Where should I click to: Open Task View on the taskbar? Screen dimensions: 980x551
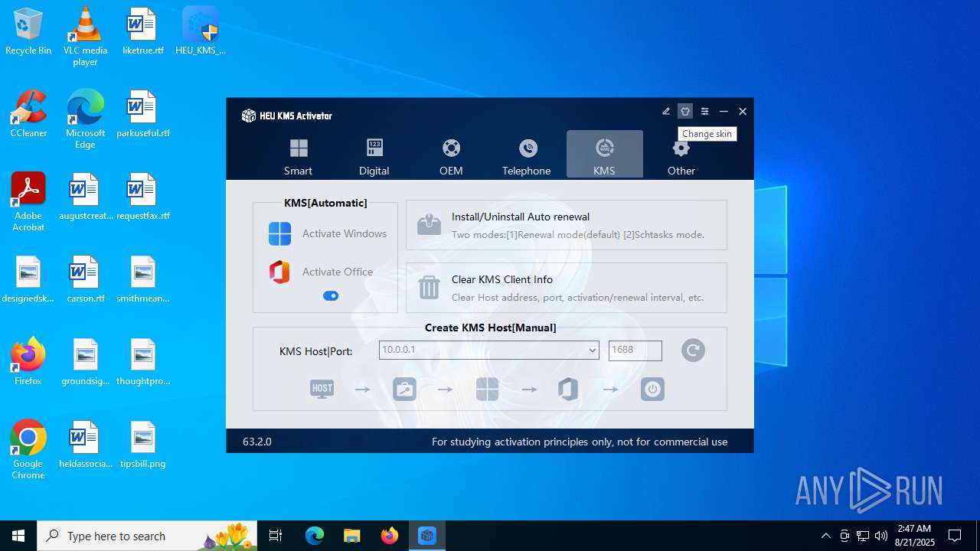coord(276,536)
